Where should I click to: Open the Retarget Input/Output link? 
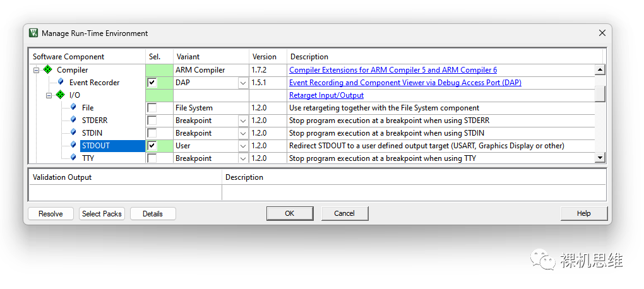point(326,95)
